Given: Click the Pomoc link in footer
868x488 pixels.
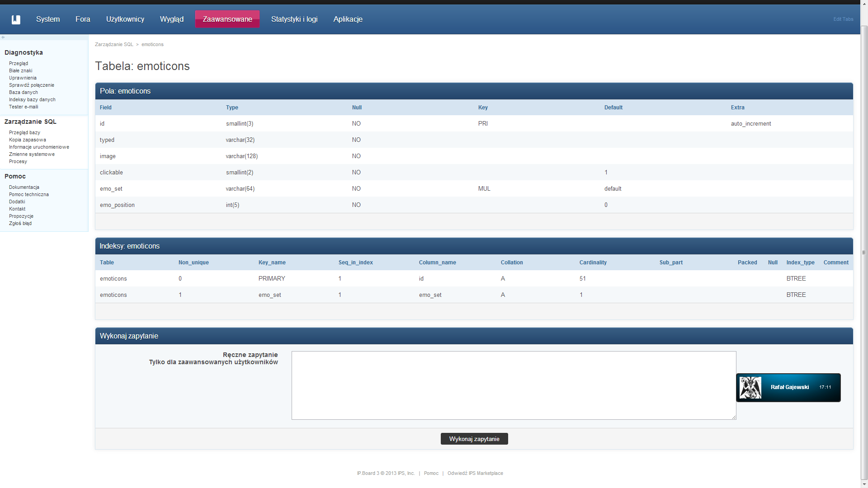Looking at the screenshot, I should click(431, 474).
